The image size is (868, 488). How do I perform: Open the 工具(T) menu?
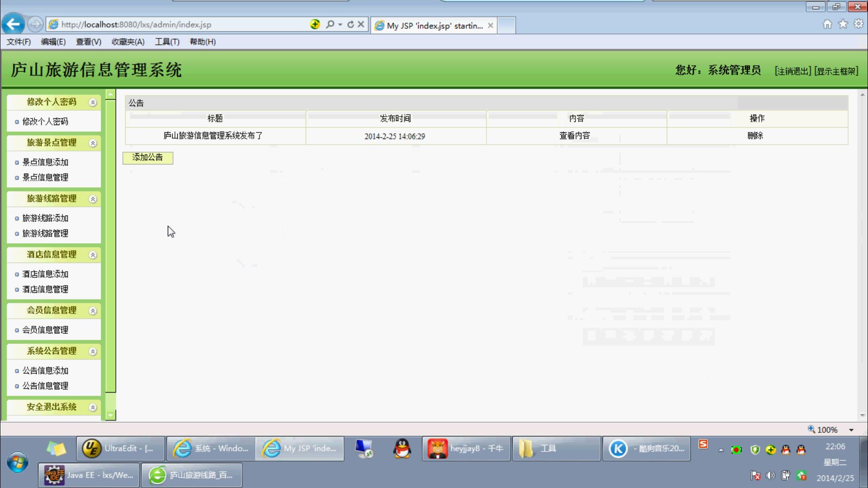pyautogui.click(x=167, y=42)
